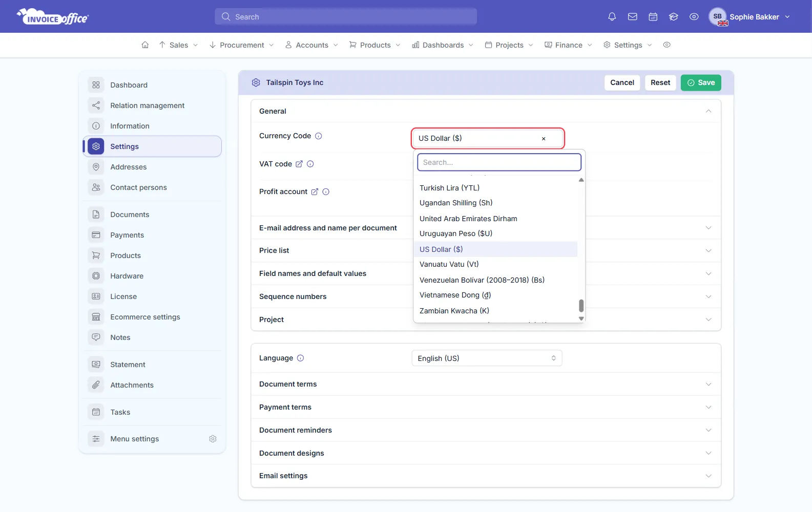Save the Tailspin Toys settings
The width and height of the screenshot is (812, 512).
(701, 82)
